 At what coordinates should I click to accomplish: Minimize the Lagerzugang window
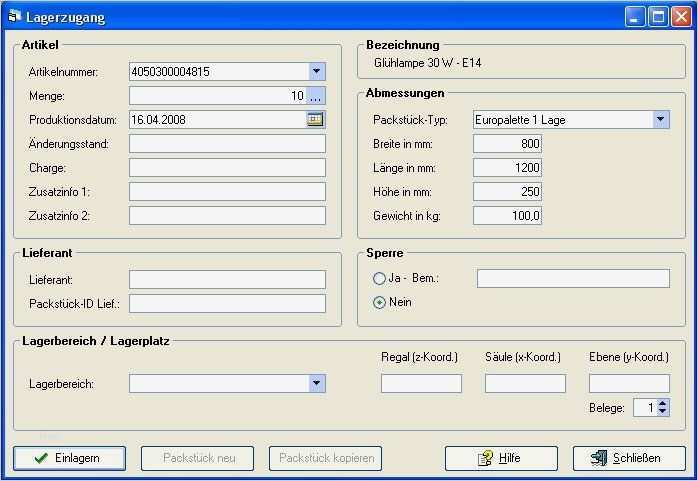635,17
